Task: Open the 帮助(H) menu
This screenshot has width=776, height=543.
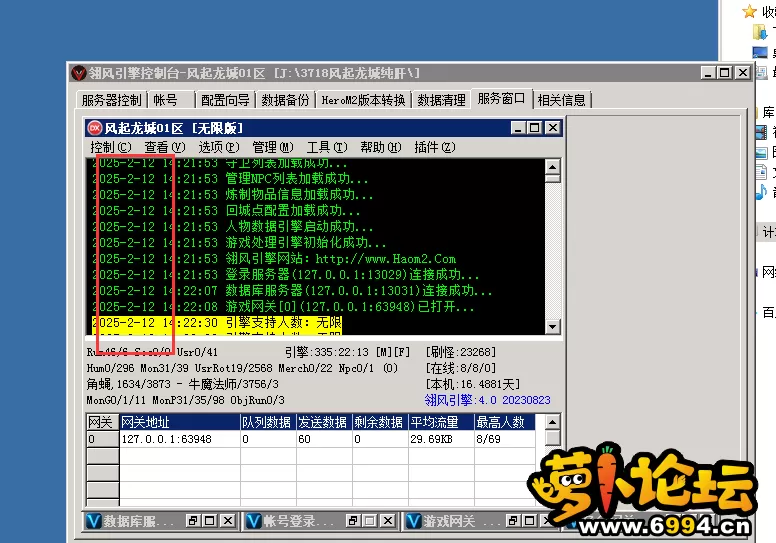Action: [381, 147]
